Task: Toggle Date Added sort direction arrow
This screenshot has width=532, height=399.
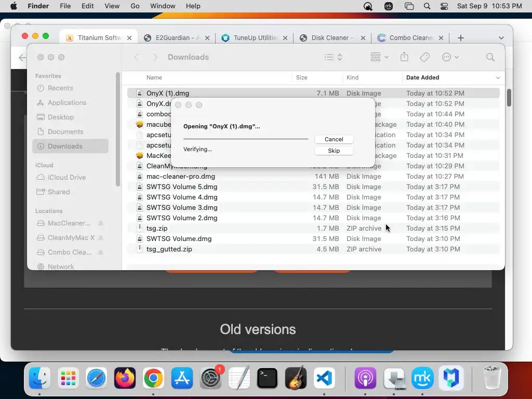Action: click(x=498, y=78)
